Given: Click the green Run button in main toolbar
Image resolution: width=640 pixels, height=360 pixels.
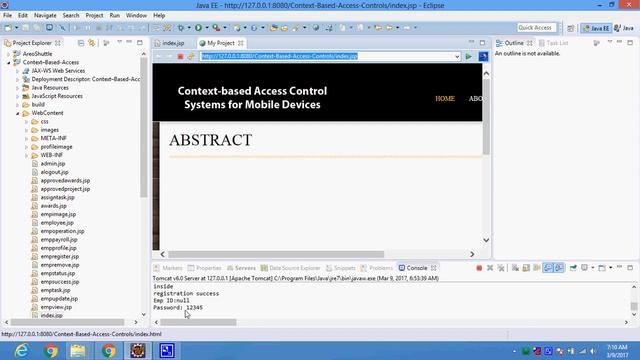Looking at the screenshot, I should coord(198,27).
